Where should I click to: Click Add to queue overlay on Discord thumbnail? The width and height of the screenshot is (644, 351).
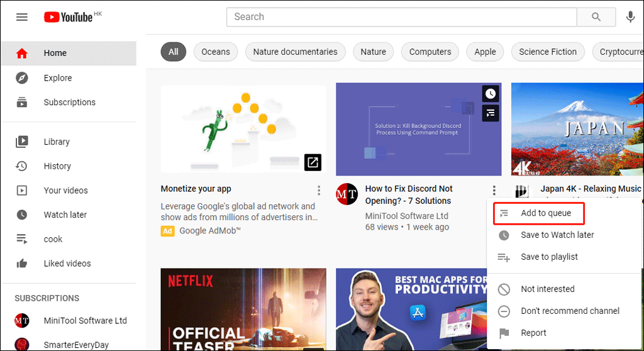[491, 113]
